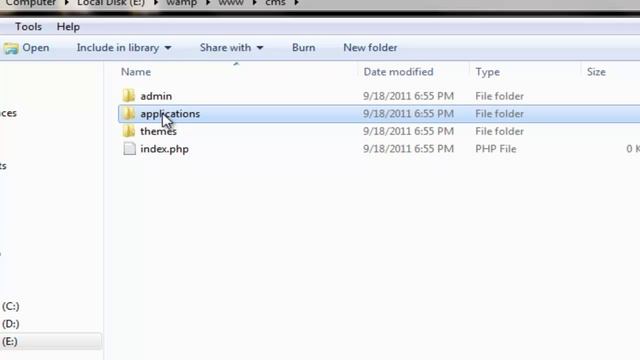Click the PHP File type cell

[x=496, y=149]
